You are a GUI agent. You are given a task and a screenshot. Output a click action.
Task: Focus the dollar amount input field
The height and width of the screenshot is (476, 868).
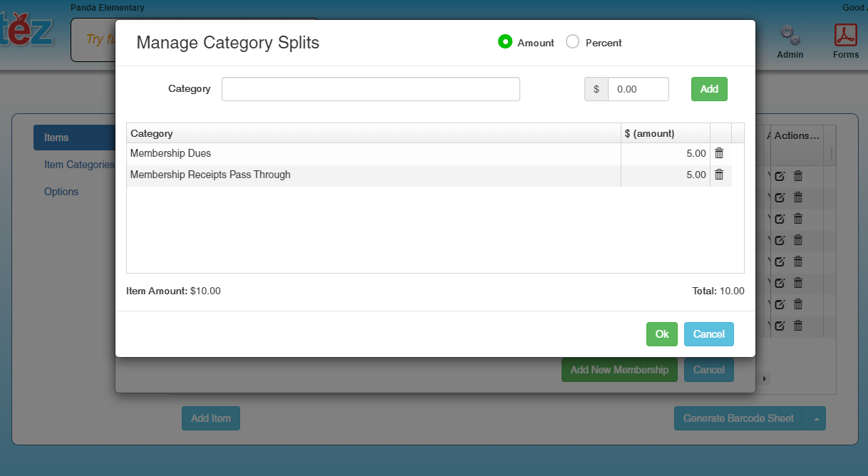[x=638, y=89]
